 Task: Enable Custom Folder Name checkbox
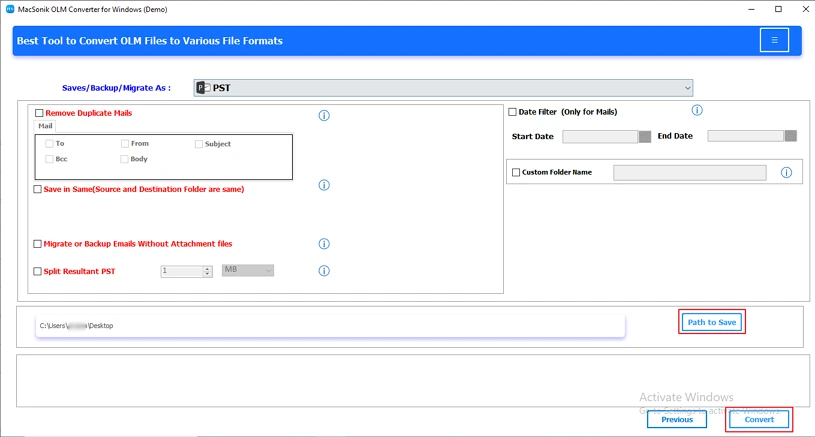[x=516, y=173]
